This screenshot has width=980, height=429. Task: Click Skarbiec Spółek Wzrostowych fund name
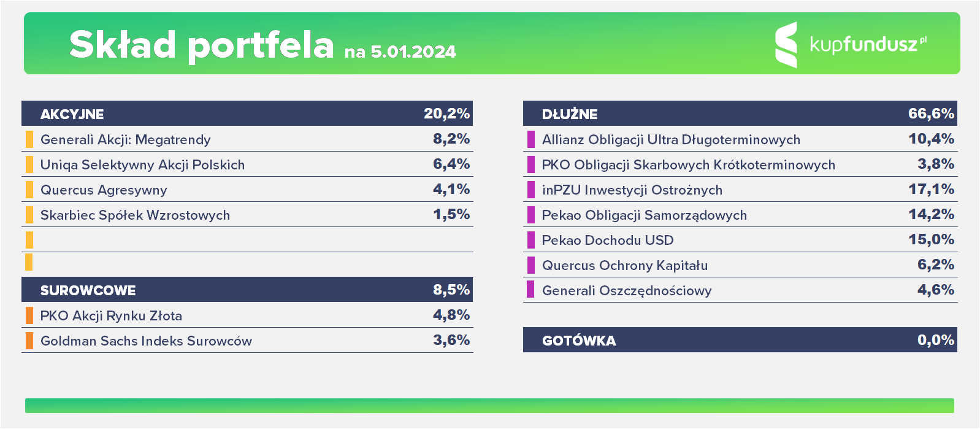[x=135, y=215]
